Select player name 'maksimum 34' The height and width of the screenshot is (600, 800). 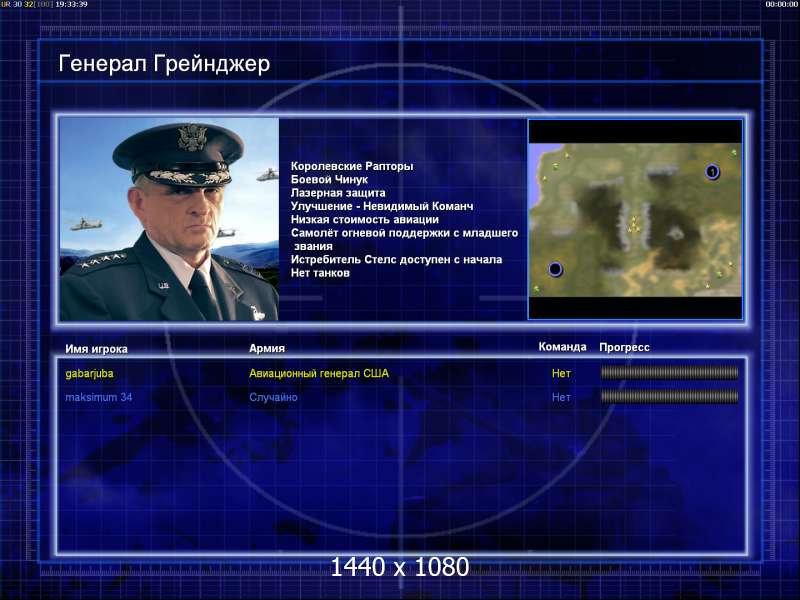click(98, 397)
